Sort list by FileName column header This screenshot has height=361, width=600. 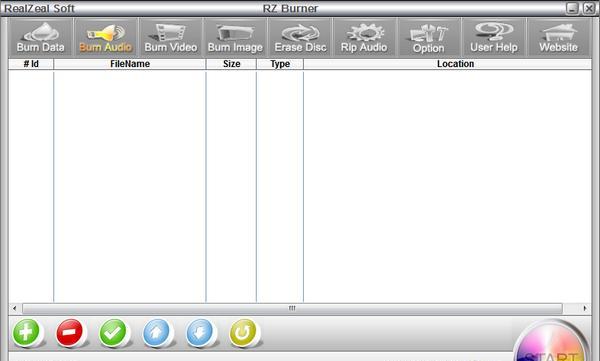[x=130, y=64]
